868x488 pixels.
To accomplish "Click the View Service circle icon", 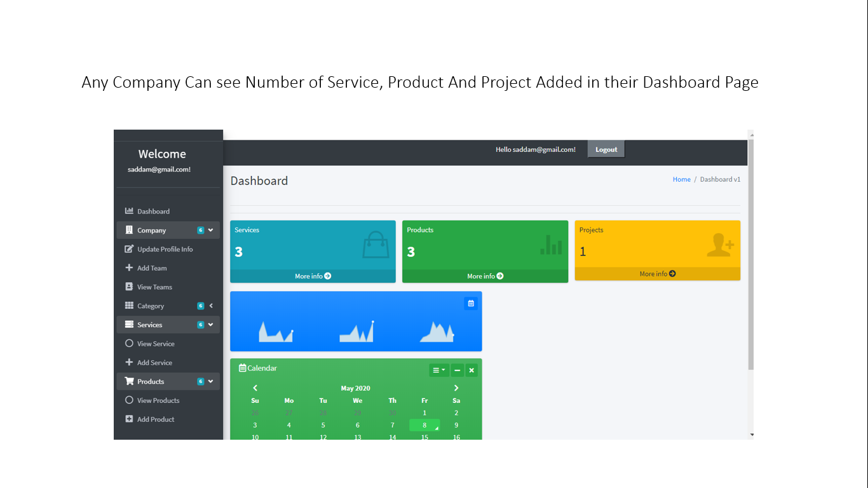I will tap(129, 343).
